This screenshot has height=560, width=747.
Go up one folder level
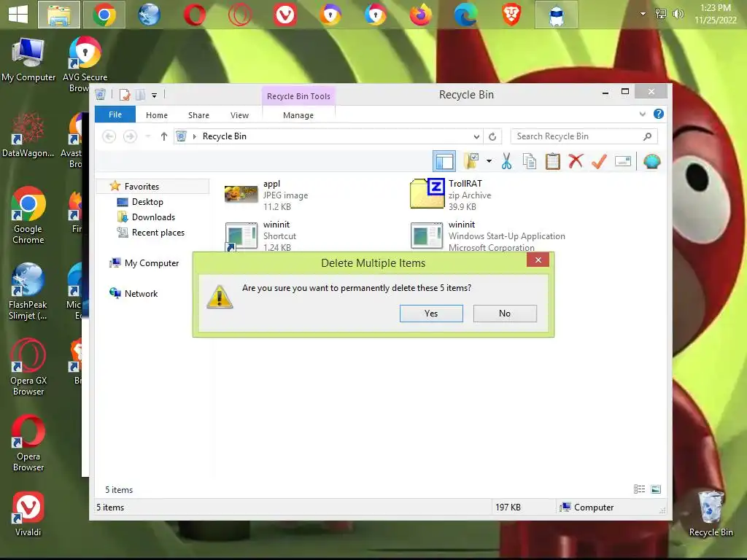164,136
